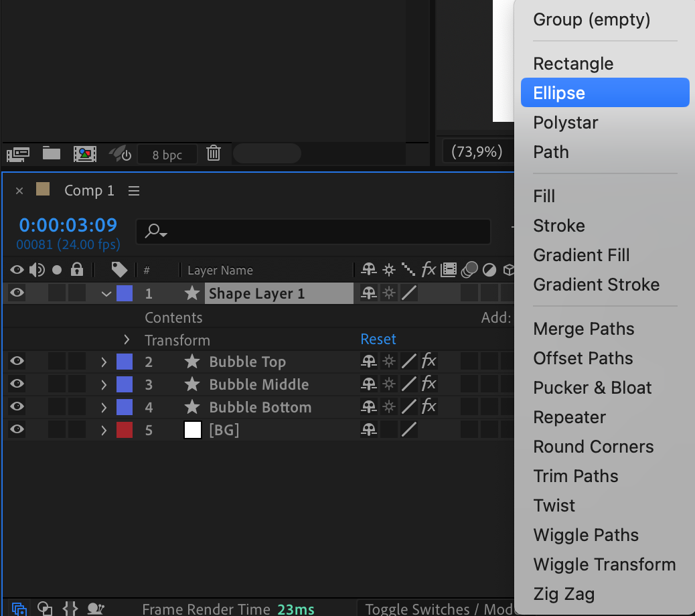Toggle visibility of Shape Layer 1
The width and height of the screenshot is (695, 616).
[17, 293]
